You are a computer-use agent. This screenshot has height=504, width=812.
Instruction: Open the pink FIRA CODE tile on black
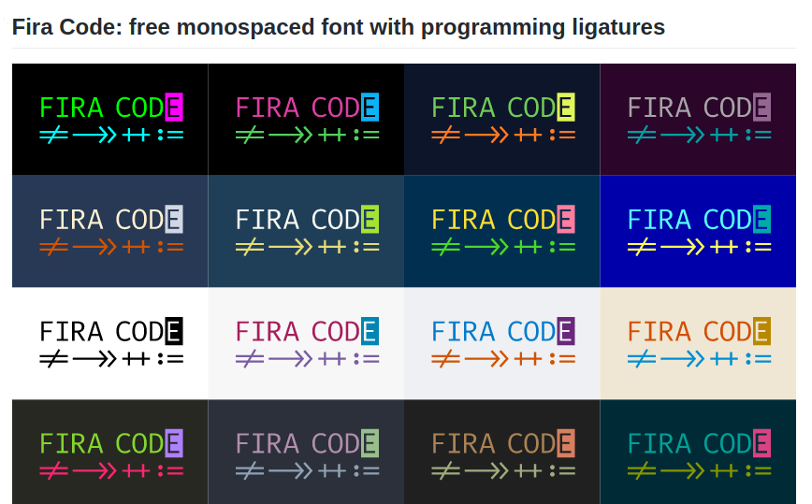(x=306, y=119)
